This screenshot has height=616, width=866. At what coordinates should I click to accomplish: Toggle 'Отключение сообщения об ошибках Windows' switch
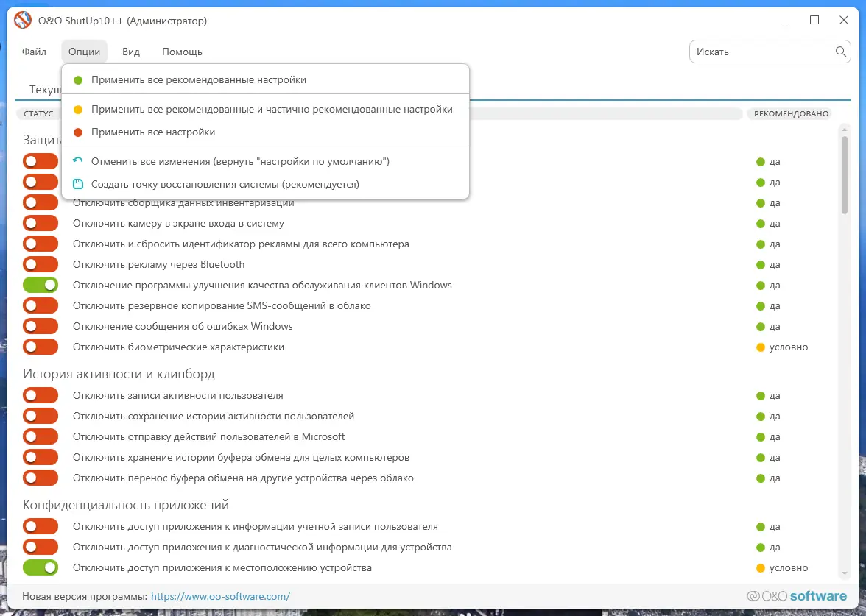41,326
